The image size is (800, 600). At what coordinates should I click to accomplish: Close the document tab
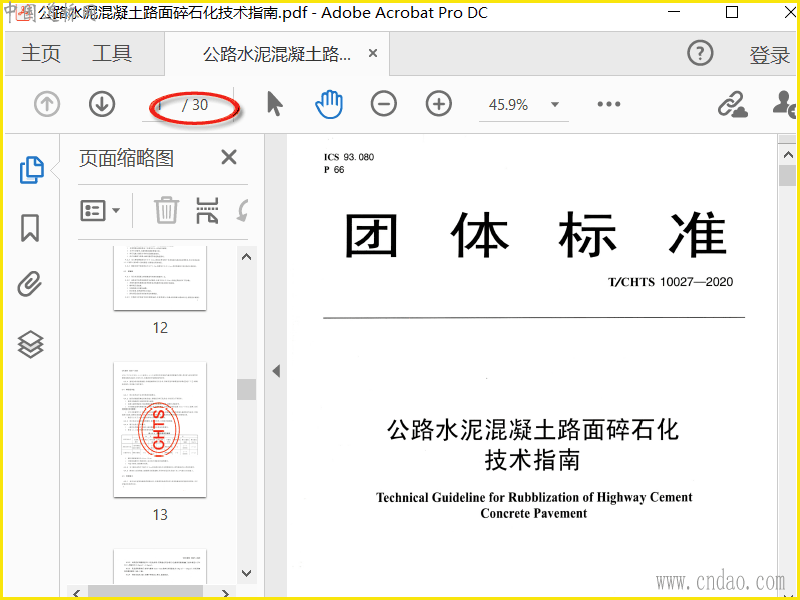pos(373,53)
